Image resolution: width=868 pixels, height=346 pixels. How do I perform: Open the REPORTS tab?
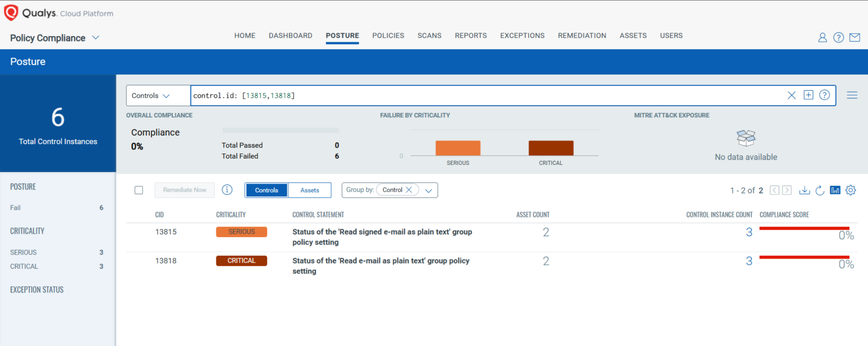(471, 36)
